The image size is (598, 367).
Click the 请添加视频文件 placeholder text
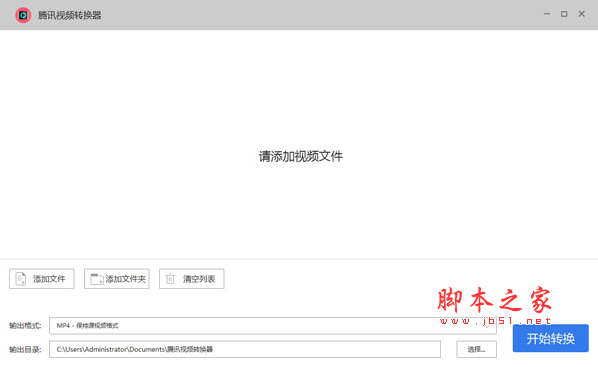point(301,156)
